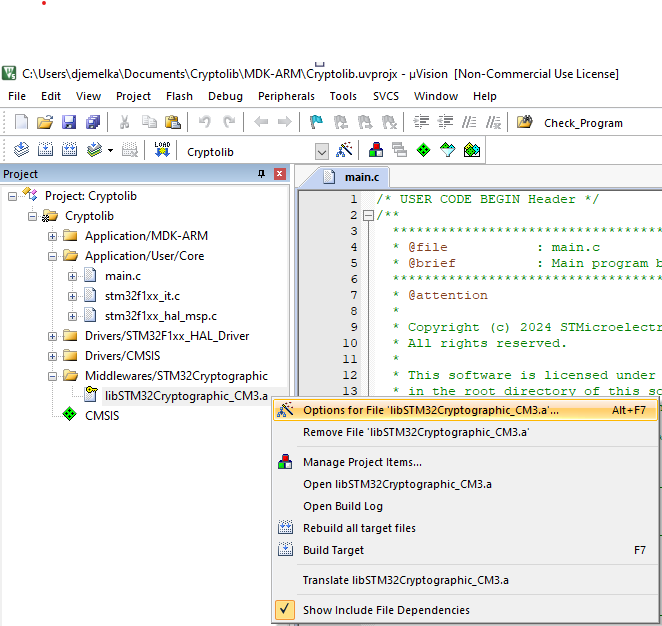Image resolution: width=662 pixels, height=626 pixels.
Task: Select libSTM32Cryptographic_CM3.a in project tree
Action: tap(186, 396)
